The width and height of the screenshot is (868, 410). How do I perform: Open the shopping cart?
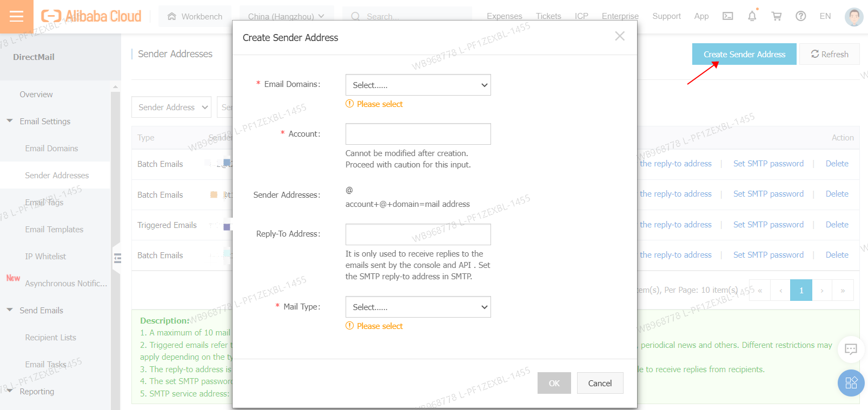coord(777,16)
